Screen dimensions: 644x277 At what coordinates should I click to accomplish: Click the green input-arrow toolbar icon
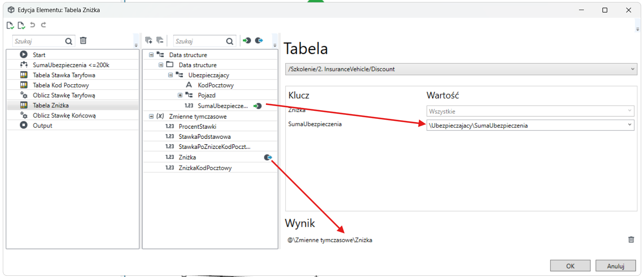tap(247, 40)
